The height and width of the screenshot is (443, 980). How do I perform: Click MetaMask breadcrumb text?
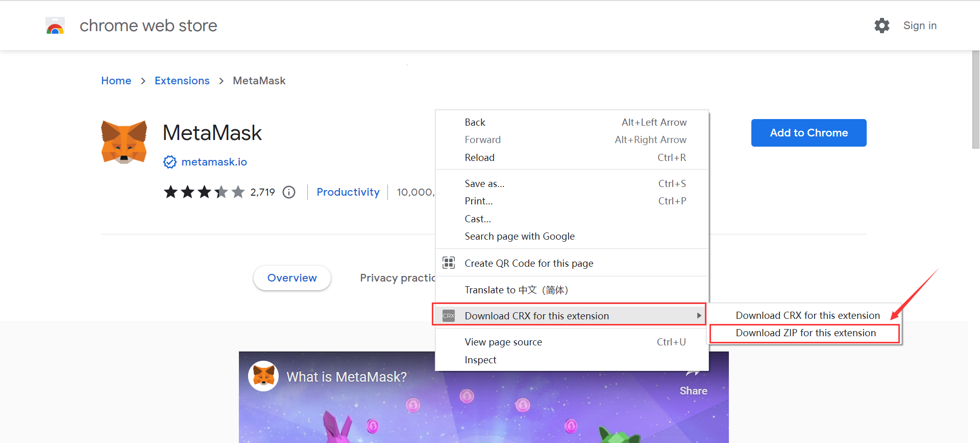pos(259,81)
